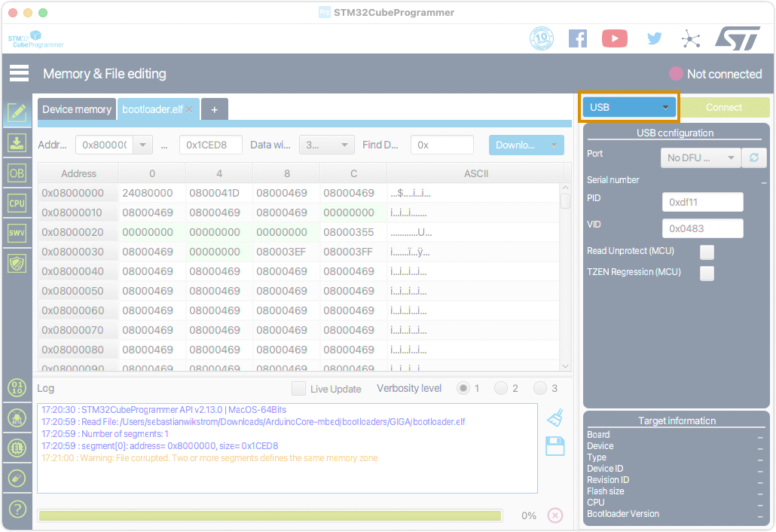Open the beta bug icon in sidebar
Screen dimensions: 776x532
tap(17, 418)
